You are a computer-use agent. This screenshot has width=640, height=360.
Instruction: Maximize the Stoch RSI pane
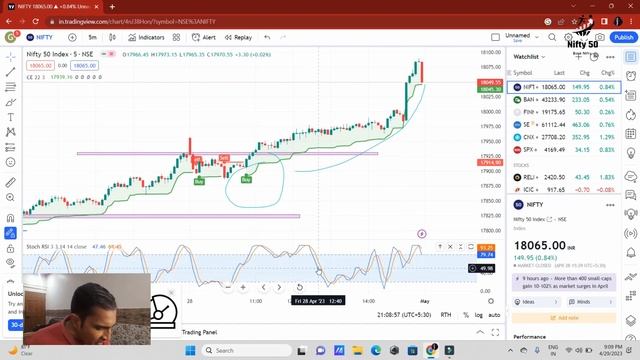pyautogui.click(x=471, y=247)
